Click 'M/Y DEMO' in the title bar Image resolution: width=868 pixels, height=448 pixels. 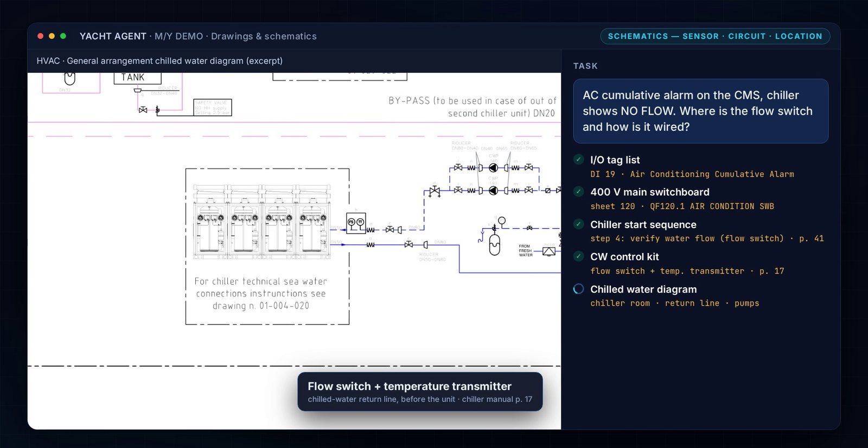click(178, 36)
